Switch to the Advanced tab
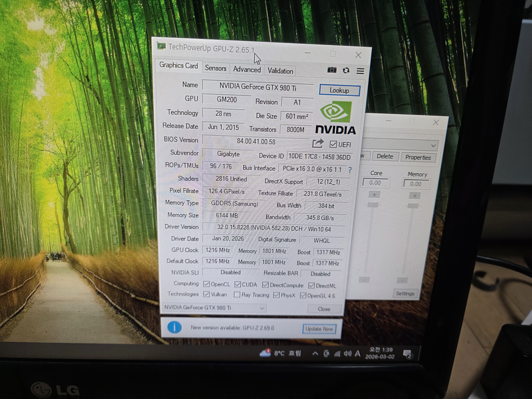The image size is (532, 399). pos(247,70)
